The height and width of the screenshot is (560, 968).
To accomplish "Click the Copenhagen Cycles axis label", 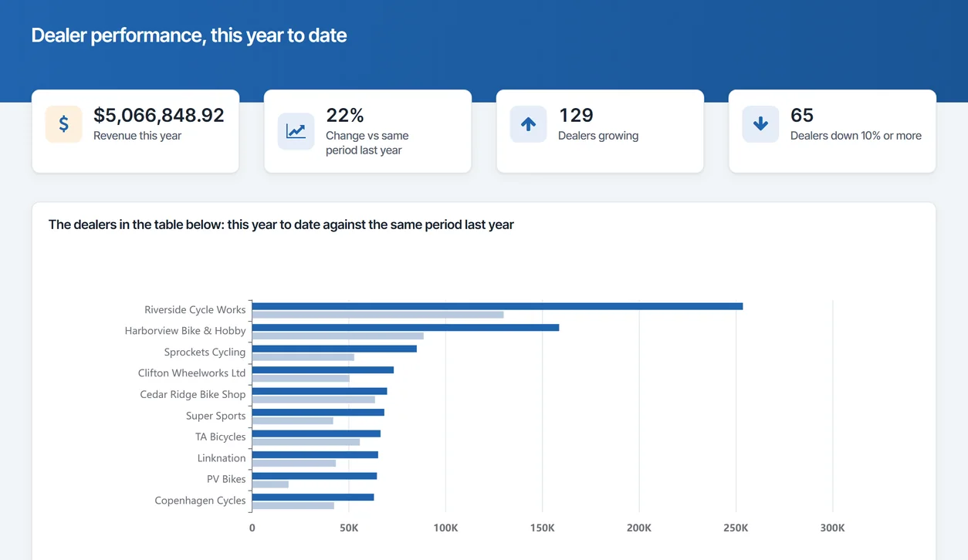I will (x=201, y=501).
